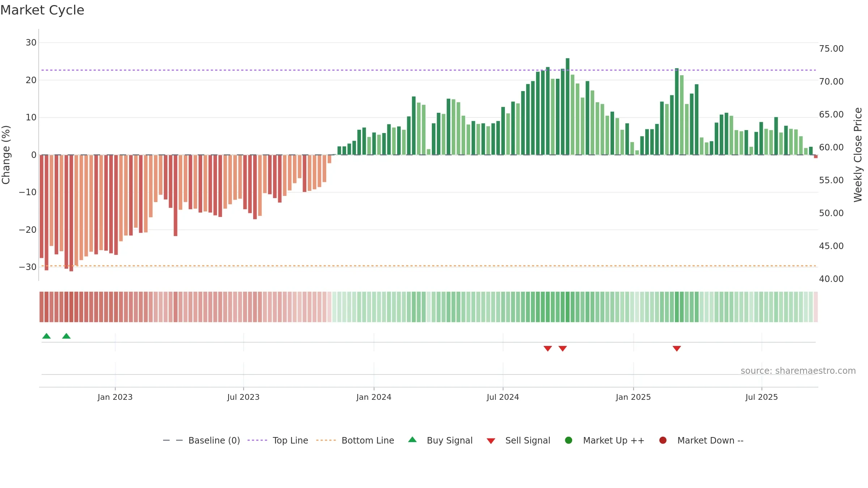Click the orange dotted Bottom Line legend swatch

[326, 440]
